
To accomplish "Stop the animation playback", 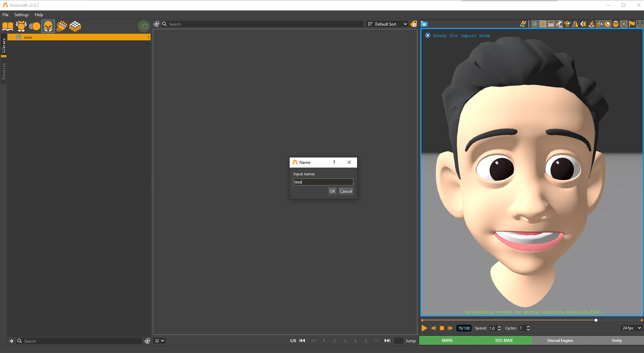I will (442, 328).
